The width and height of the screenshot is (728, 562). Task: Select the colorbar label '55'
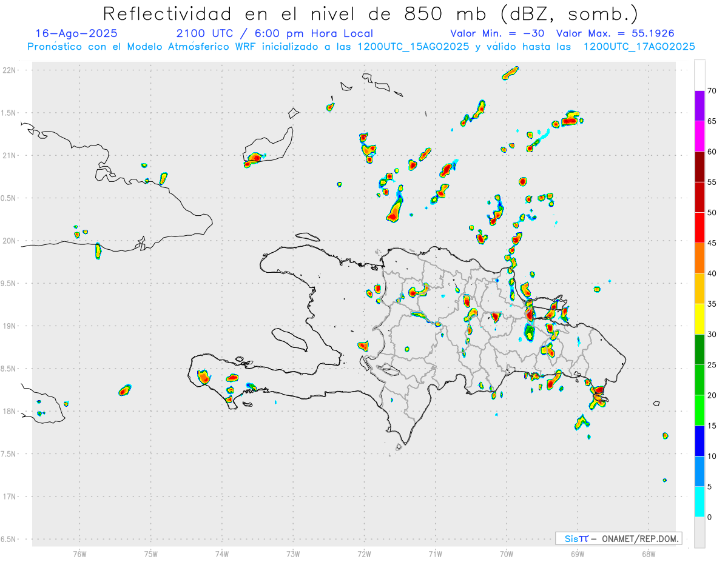tap(712, 182)
